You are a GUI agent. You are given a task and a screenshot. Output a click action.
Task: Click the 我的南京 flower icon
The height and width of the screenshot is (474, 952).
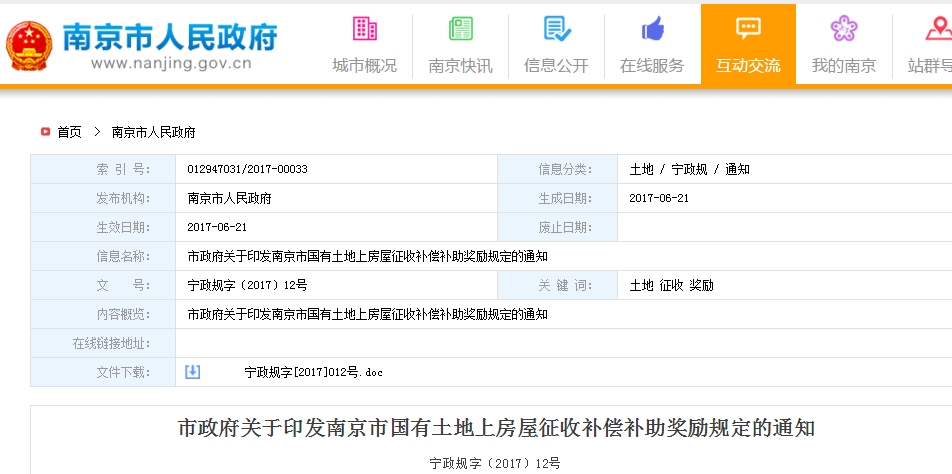844,28
